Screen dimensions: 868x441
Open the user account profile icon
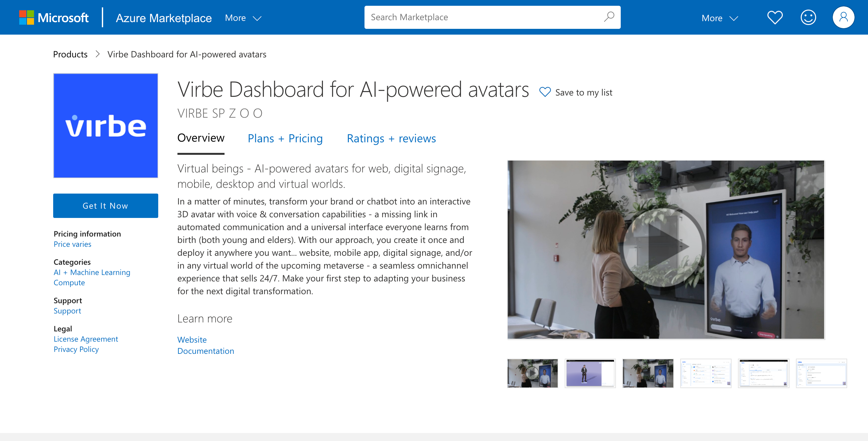(x=843, y=18)
